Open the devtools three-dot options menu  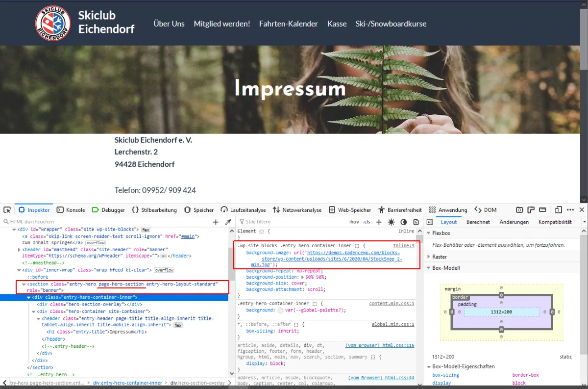[570, 210]
